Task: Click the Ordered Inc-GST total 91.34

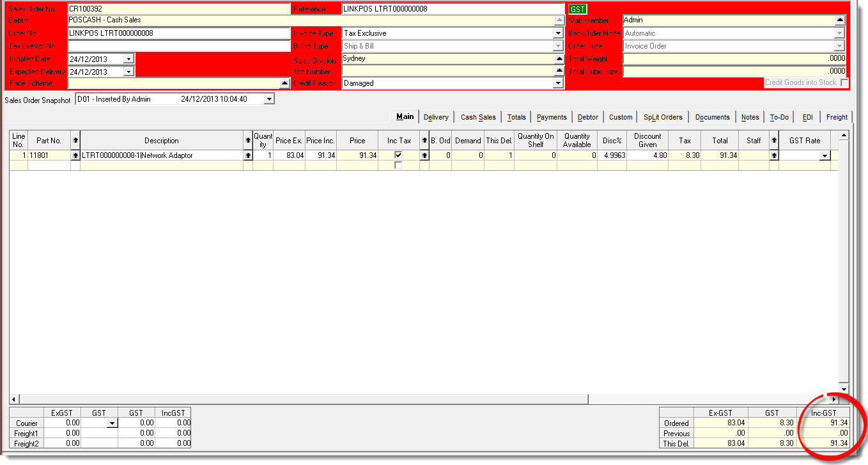Action: pos(823,423)
